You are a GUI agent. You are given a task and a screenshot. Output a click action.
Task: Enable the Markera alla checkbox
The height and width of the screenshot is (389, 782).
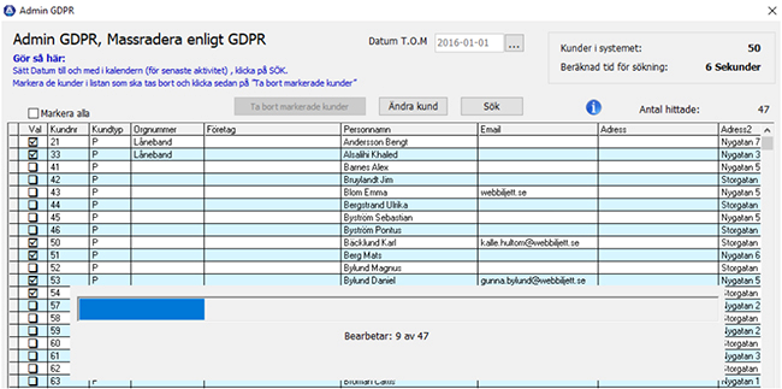pos(33,113)
